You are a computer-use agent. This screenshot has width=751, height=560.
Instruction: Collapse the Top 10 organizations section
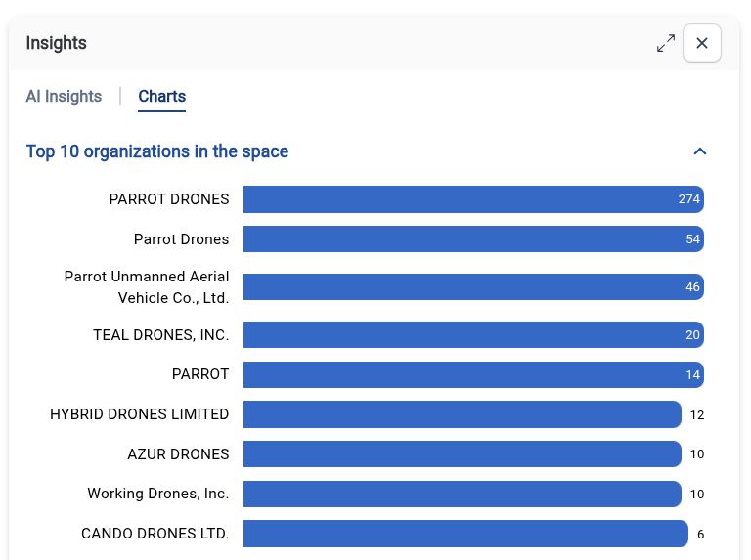click(x=700, y=151)
